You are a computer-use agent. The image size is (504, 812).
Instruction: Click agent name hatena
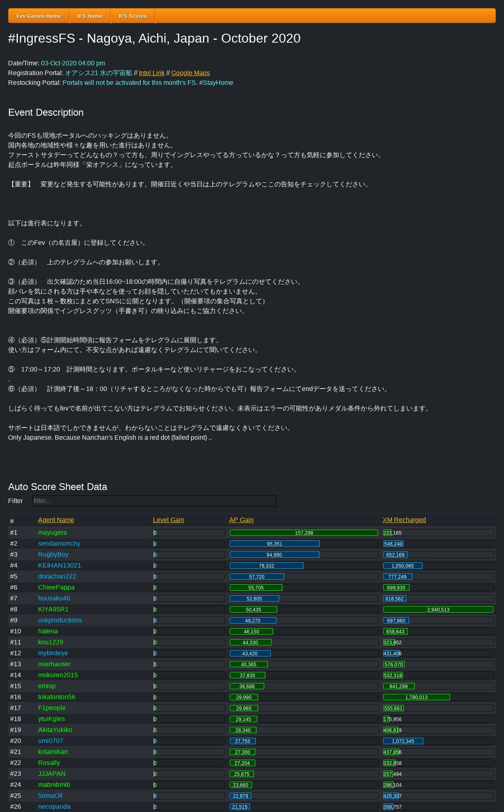pyautogui.click(x=48, y=631)
